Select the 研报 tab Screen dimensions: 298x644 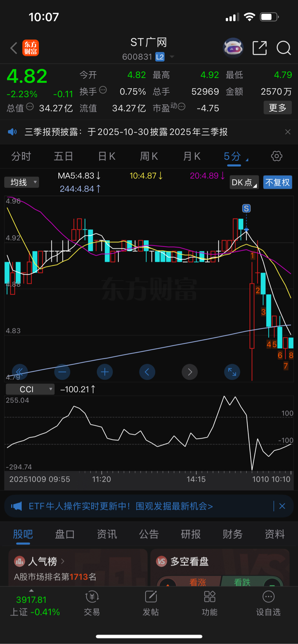coord(191,534)
